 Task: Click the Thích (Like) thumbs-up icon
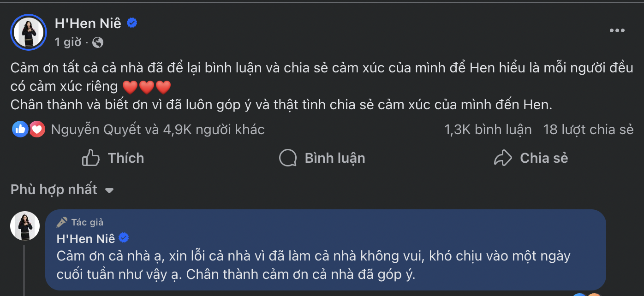tap(91, 158)
